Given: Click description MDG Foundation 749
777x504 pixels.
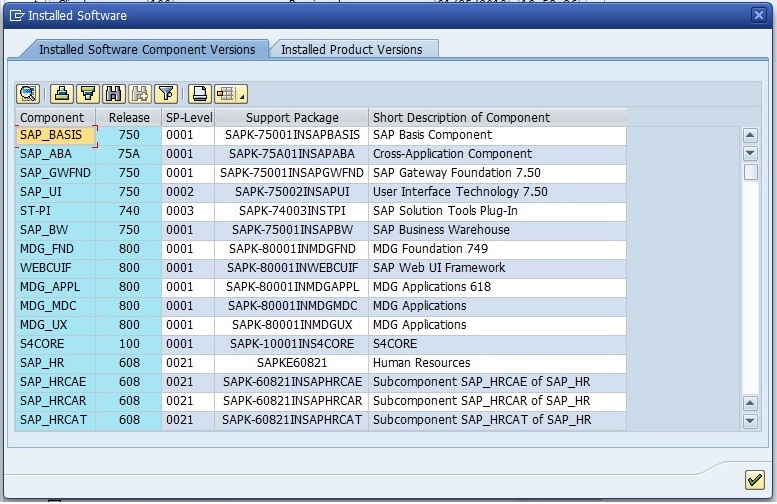Looking at the screenshot, I should click(498, 249).
